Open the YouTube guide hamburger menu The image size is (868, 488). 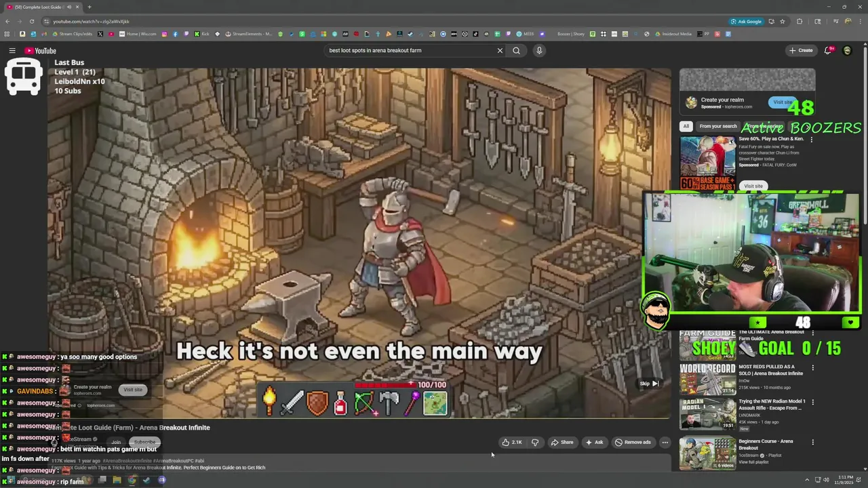[x=12, y=51]
